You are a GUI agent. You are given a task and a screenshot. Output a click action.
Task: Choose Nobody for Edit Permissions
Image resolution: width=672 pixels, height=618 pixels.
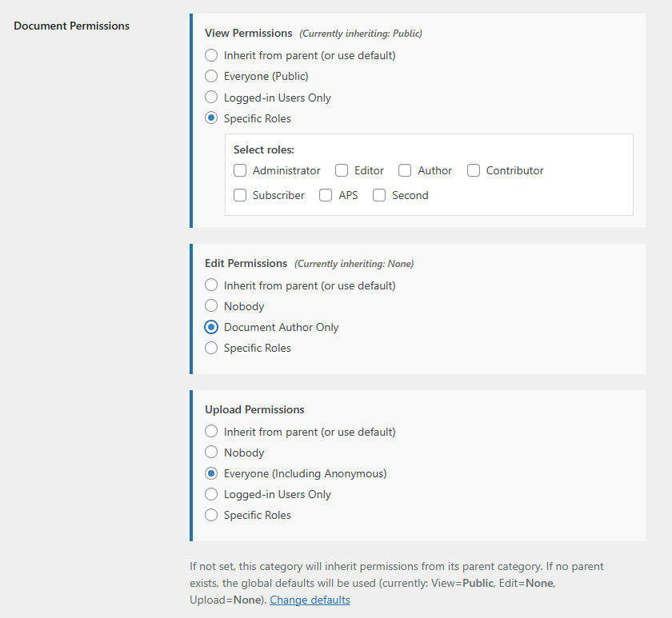211,305
